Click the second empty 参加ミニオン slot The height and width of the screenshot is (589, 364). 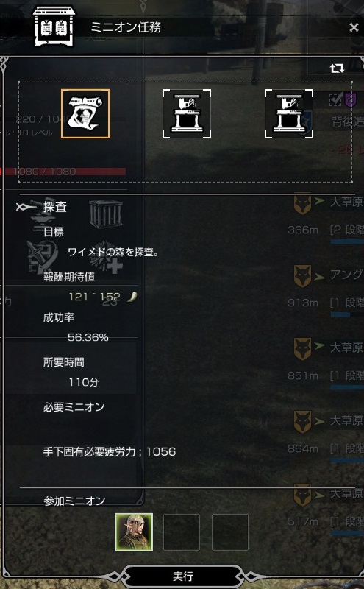pyautogui.click(x=182, y=532)
